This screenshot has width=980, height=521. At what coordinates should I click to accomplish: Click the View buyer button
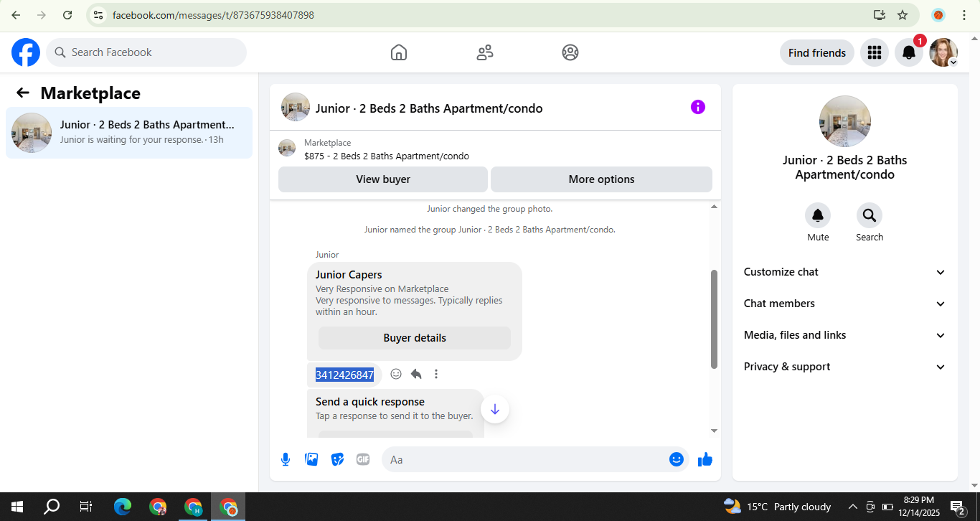[x=383, y=179]
